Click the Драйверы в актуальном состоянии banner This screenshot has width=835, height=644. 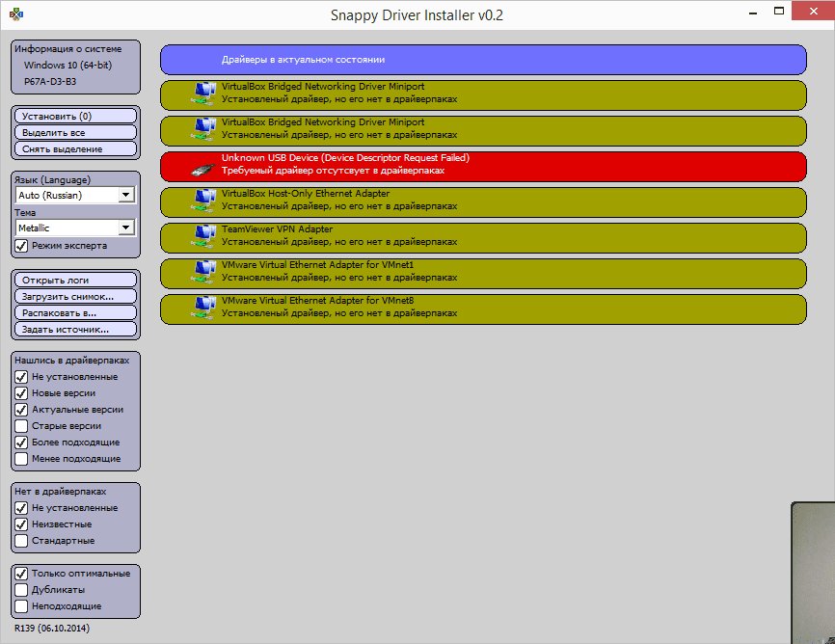pyautogui.click(x=483, y=60)
